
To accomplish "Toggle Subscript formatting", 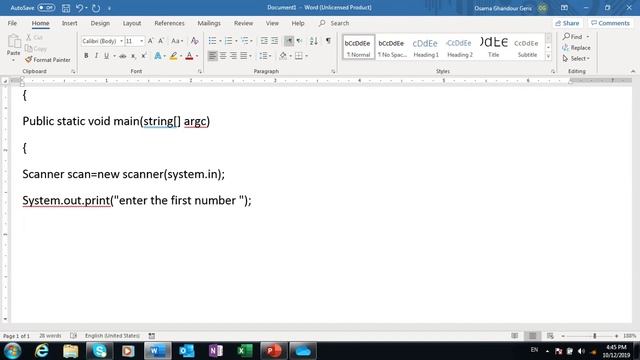I will pos(133,56).
